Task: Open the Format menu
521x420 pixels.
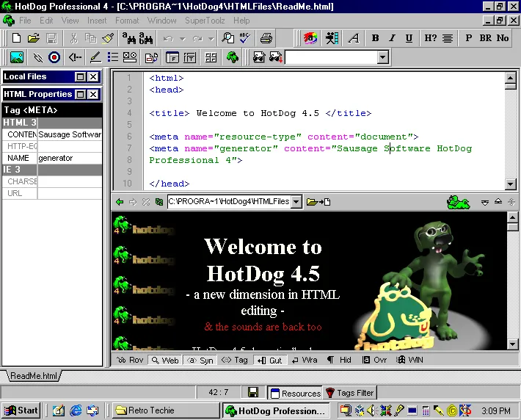Action: pos(127,21)
